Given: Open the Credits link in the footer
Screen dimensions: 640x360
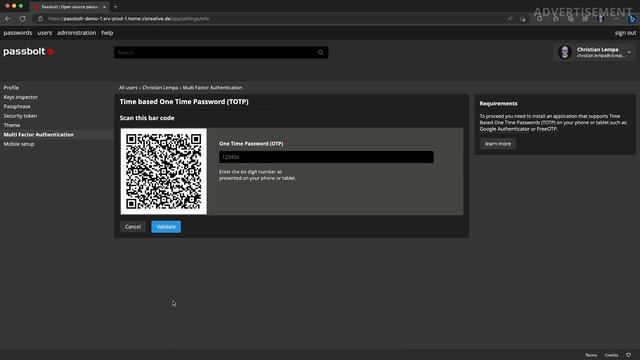Looking at the screenshot, I should point(611,355).
